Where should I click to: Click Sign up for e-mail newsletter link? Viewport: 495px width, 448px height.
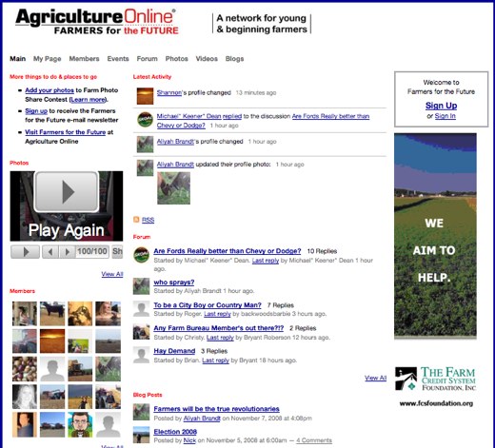point(36,111)
